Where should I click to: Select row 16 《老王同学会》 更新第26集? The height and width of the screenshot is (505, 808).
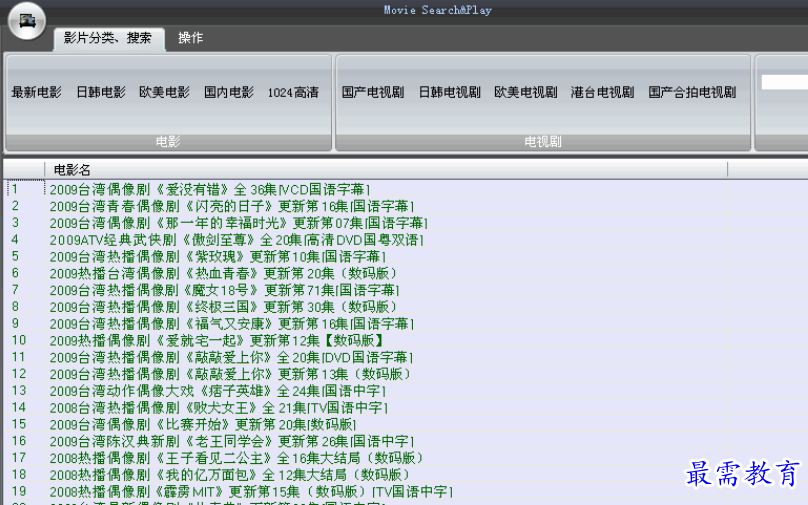pos(232,441)
